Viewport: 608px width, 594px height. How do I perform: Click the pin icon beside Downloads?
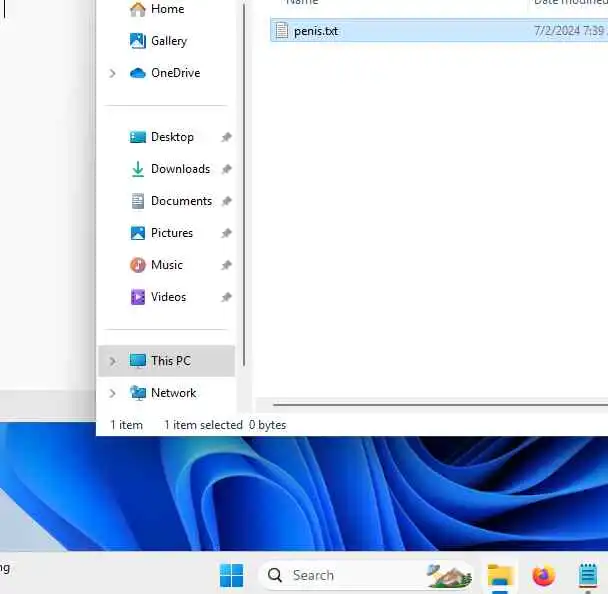coord(226,169)
